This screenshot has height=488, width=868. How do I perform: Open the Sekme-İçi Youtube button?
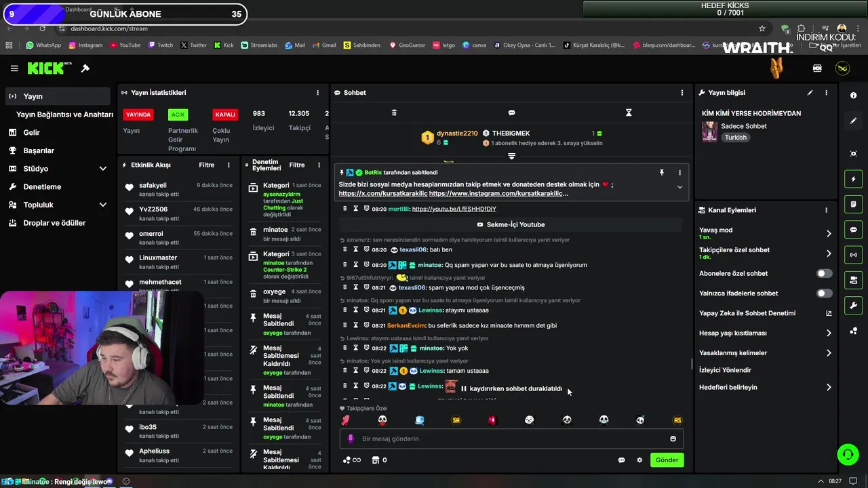pyautogui.click(x=511, y=224)
